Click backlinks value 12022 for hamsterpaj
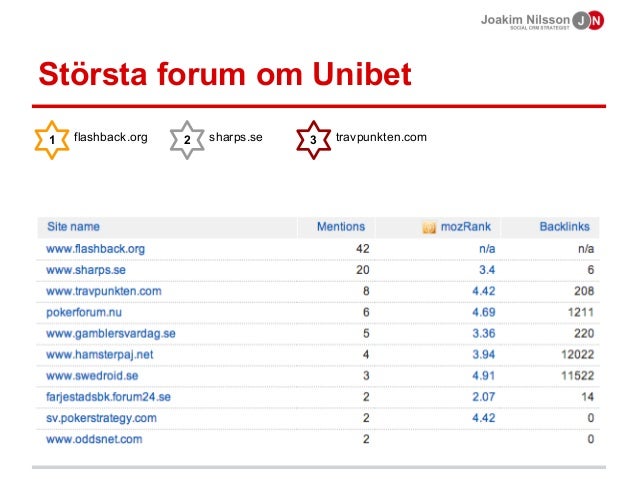638x479 pixels. point(577,354)
